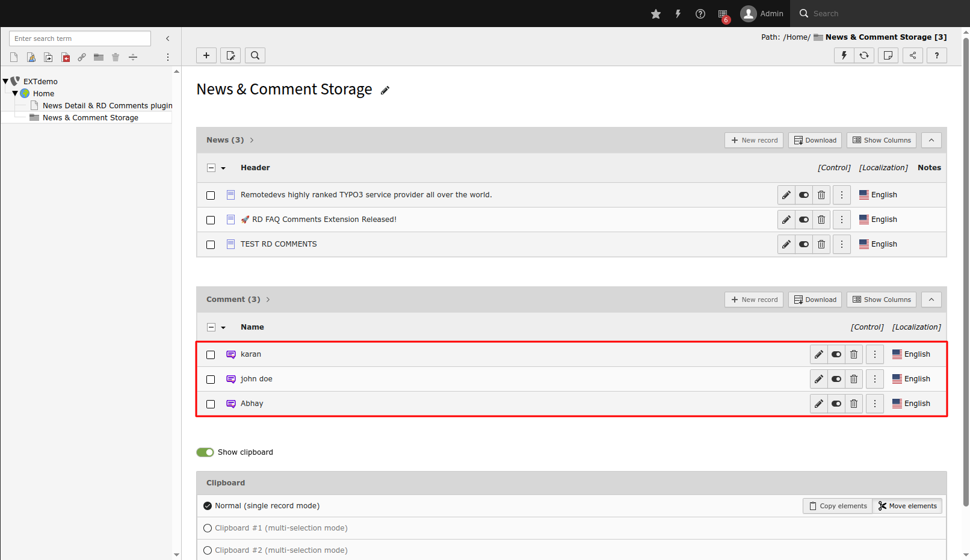The height and width of the screenshot is (560, 970).
Task: Open Show Columns for the Comment table
Action: click(x=881, y=299)
